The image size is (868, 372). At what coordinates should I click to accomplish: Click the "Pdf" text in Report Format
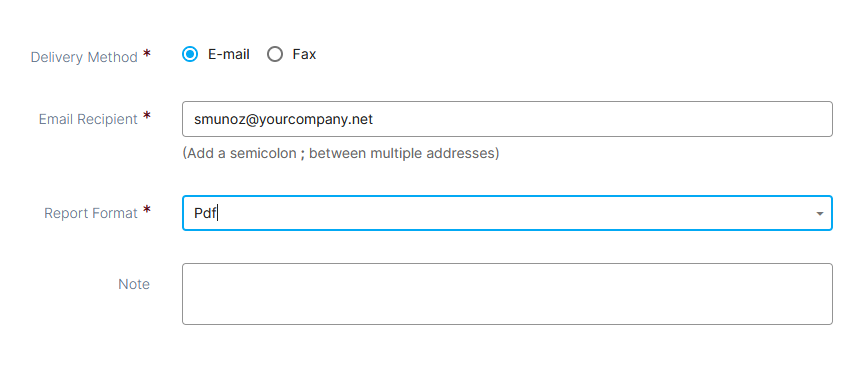205,213
